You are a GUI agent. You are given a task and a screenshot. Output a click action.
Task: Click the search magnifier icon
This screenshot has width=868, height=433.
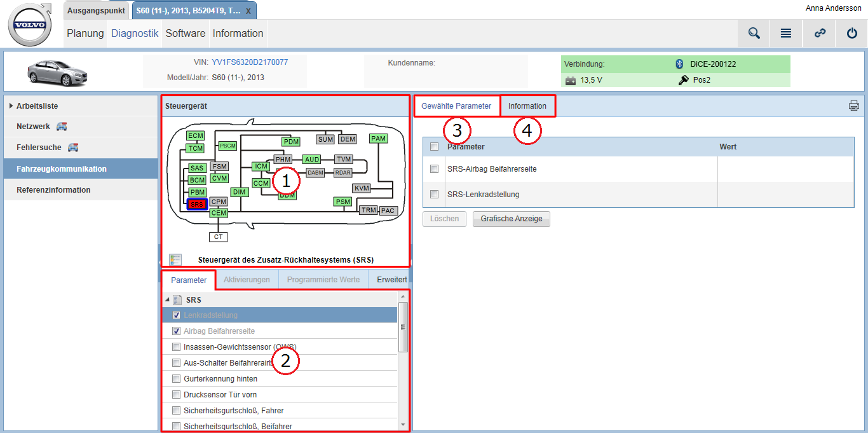click(754, 34)
